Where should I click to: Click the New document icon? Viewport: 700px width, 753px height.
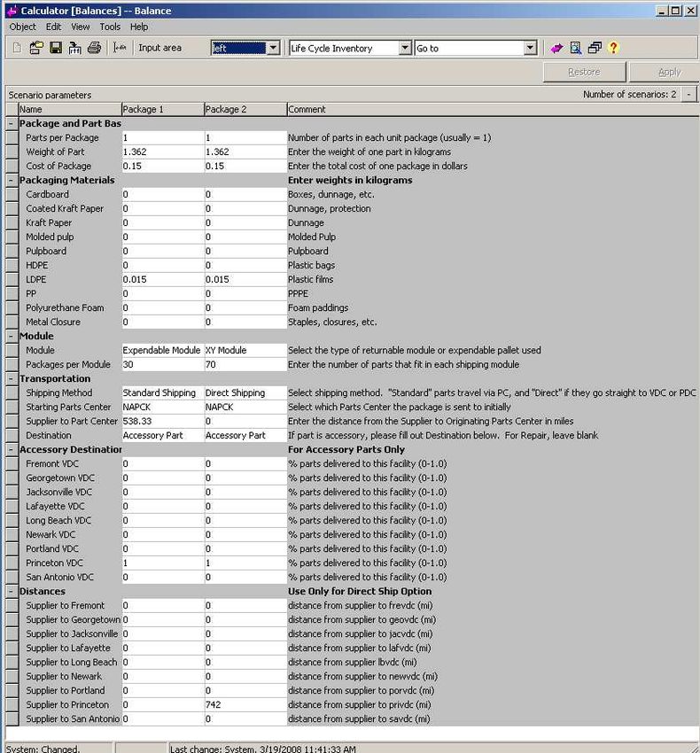coord(17,48)
